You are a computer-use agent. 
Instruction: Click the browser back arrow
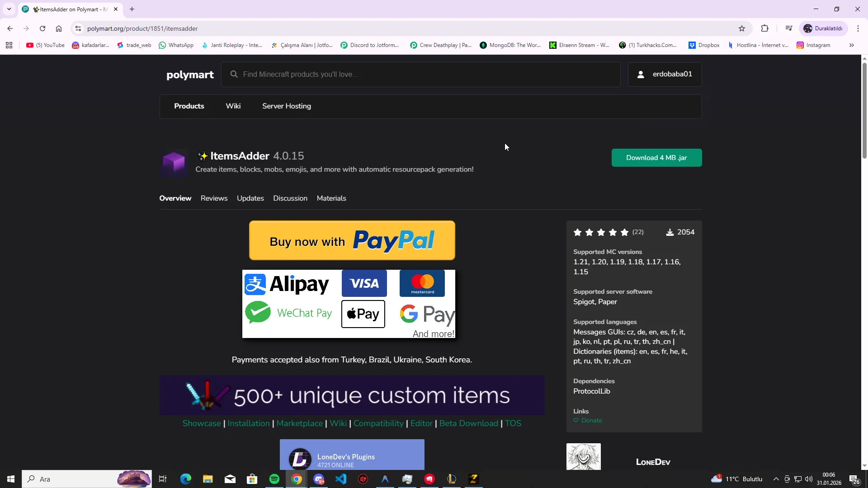click(x=10, y=28)
